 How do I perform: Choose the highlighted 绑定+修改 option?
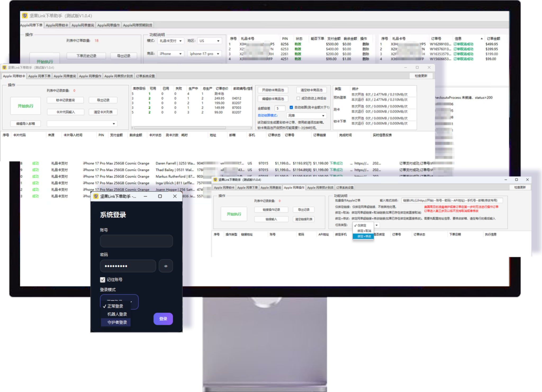point(363,236)
